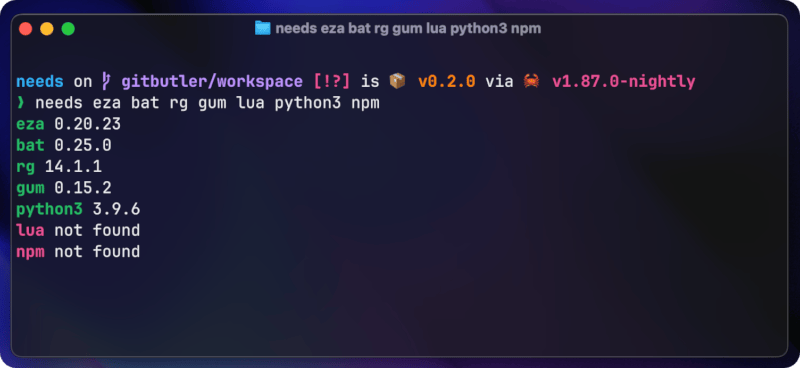
Task: Click the '[!?]' git status indicator
Action: pyautogui.click(x=332, y=82)
